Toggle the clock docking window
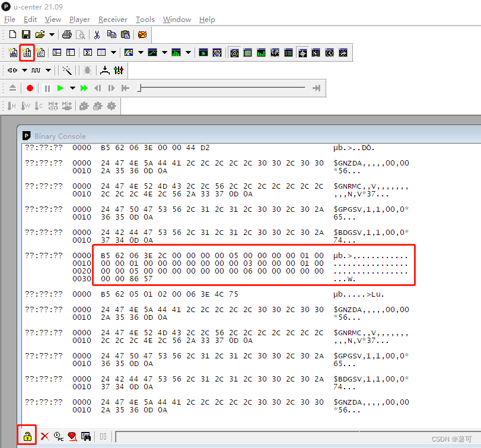 (x=329, y=53)
